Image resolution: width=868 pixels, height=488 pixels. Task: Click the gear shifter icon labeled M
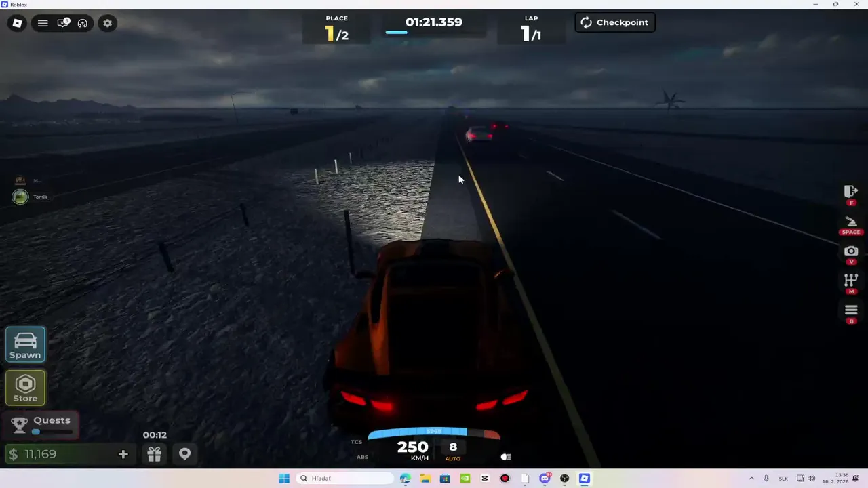851,280
